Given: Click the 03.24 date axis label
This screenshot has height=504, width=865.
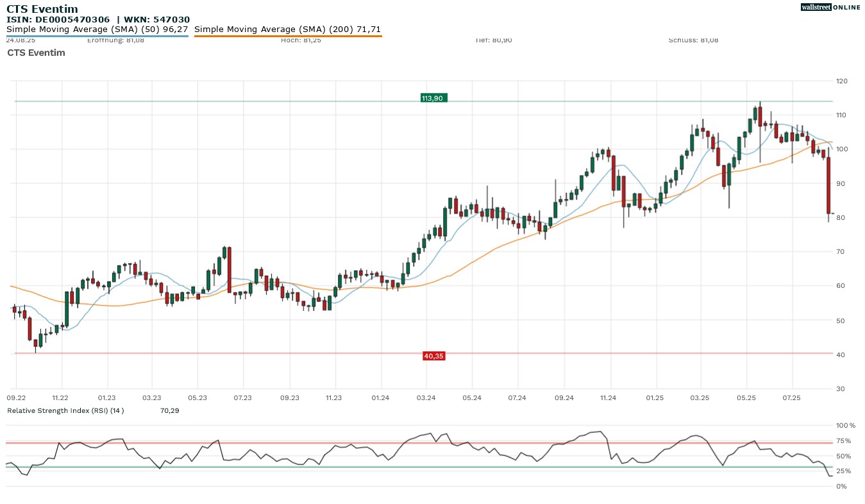Looking at the screenshot, I should [426, 398].
